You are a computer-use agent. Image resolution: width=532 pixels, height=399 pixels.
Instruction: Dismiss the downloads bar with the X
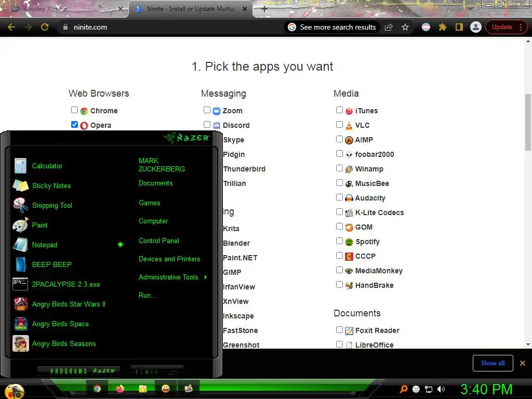[x=523, y=363]
